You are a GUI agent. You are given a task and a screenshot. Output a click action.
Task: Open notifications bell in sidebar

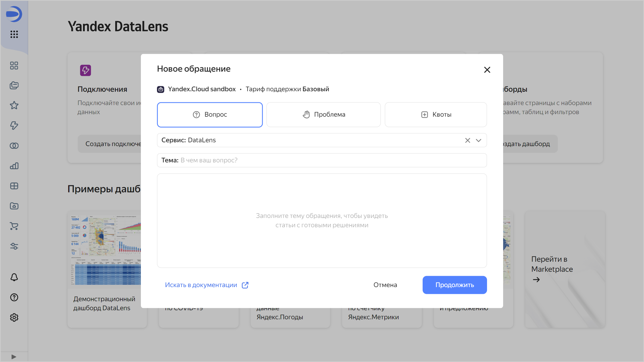point(14,277)
